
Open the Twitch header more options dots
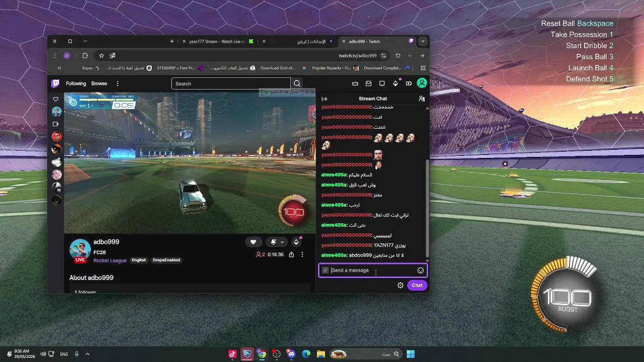118,83
